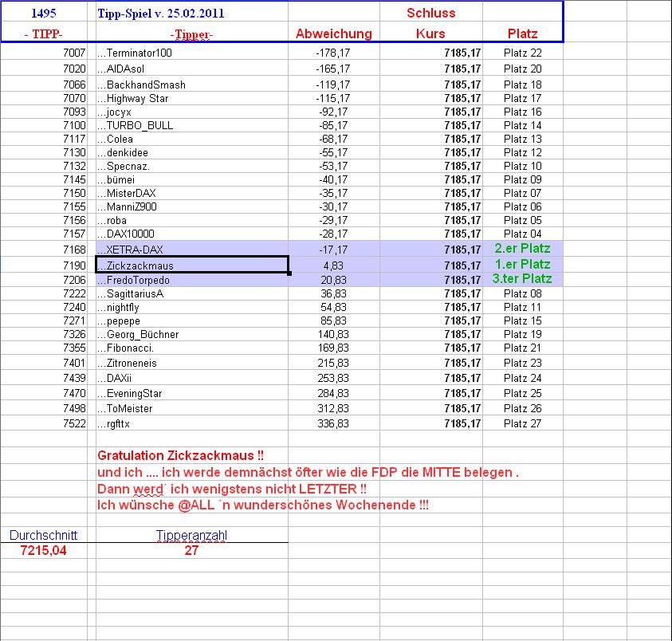This screenshot has width=672, height=641.
Task: Select the Specnaz. cell
Action: coord(191,166)
